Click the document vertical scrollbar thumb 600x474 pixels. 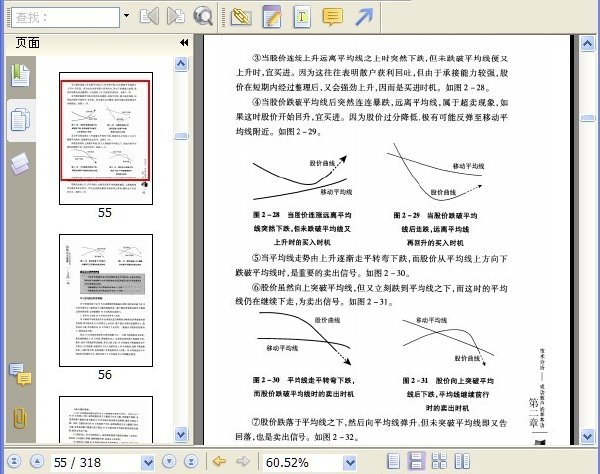(587, 118)
